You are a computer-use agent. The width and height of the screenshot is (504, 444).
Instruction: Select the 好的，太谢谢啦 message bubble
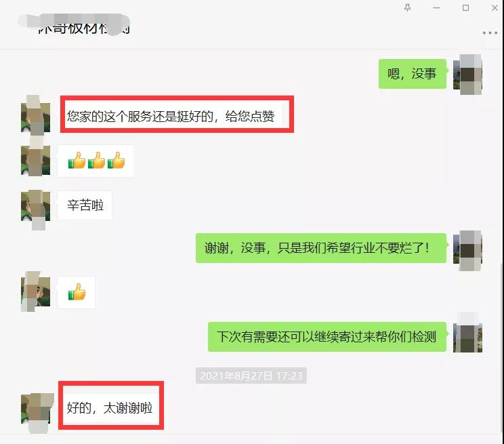111,407
